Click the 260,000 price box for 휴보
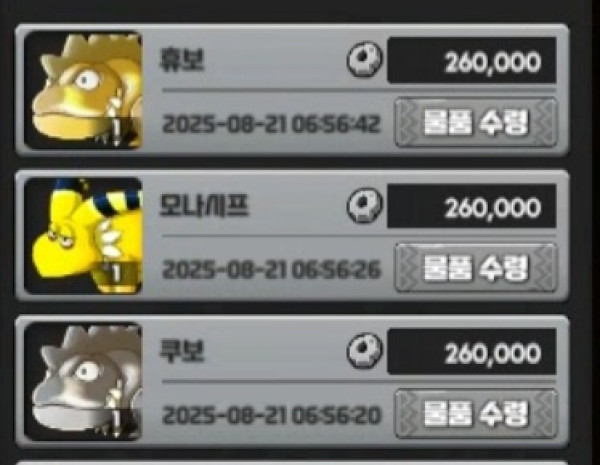Viewport: 600px width, 465px height. point(471,60)
